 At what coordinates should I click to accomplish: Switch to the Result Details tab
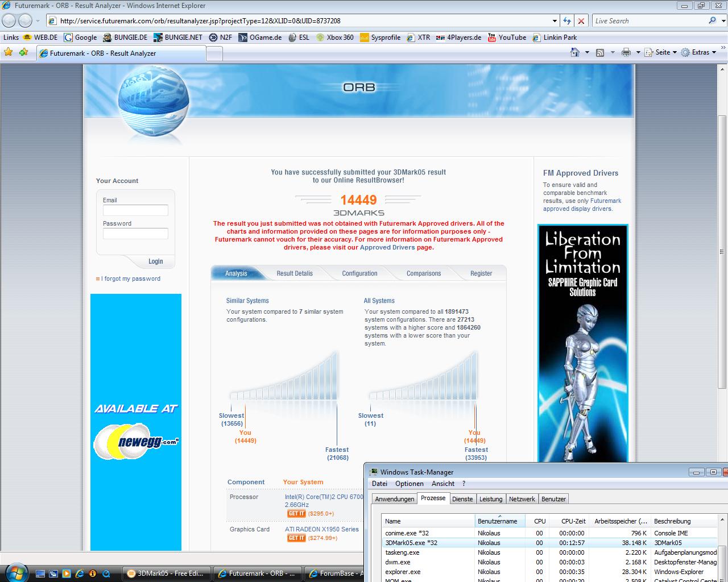tap(295, 273)
